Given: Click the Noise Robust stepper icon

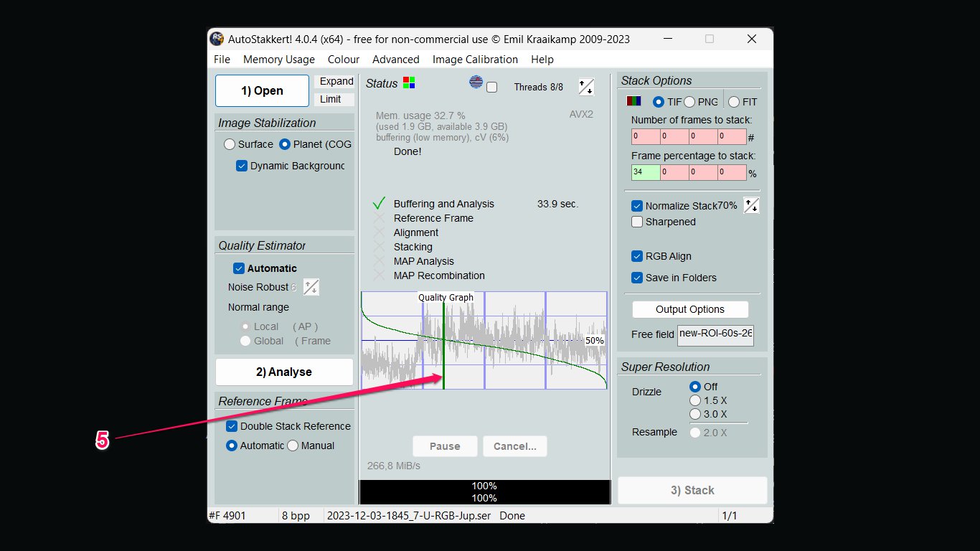Looking at the screenshot, I should [x=311, y=287].
